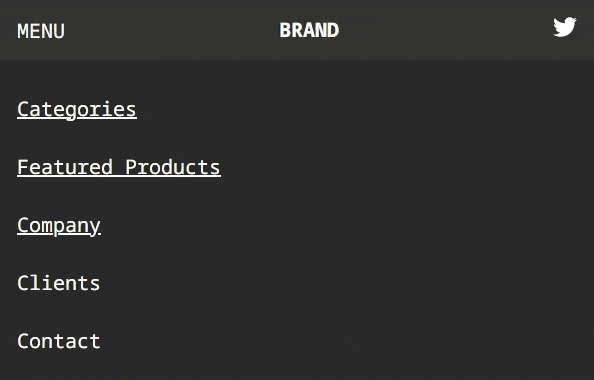Click the Twitter bird icon
Screen dimensions: 594x380
(x=564, y=27)
